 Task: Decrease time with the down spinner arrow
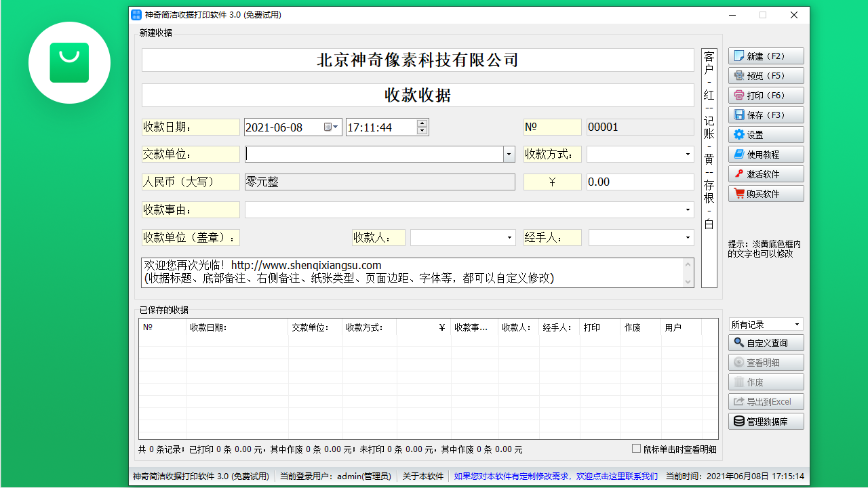click(x=422, y=131)
